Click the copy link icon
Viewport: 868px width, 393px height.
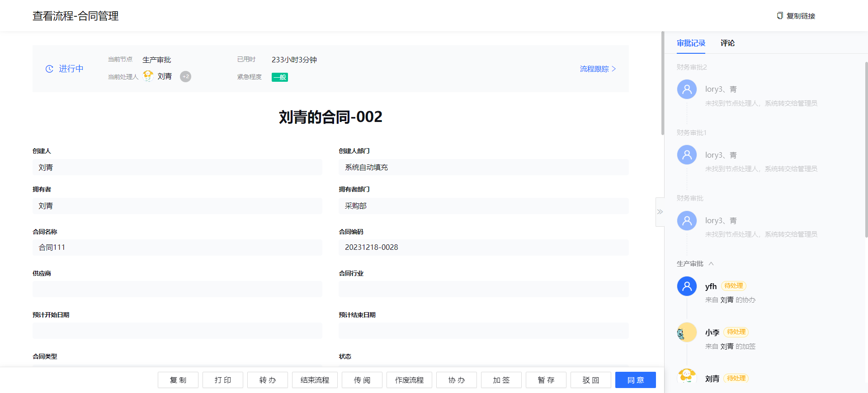tap(780, 16)
